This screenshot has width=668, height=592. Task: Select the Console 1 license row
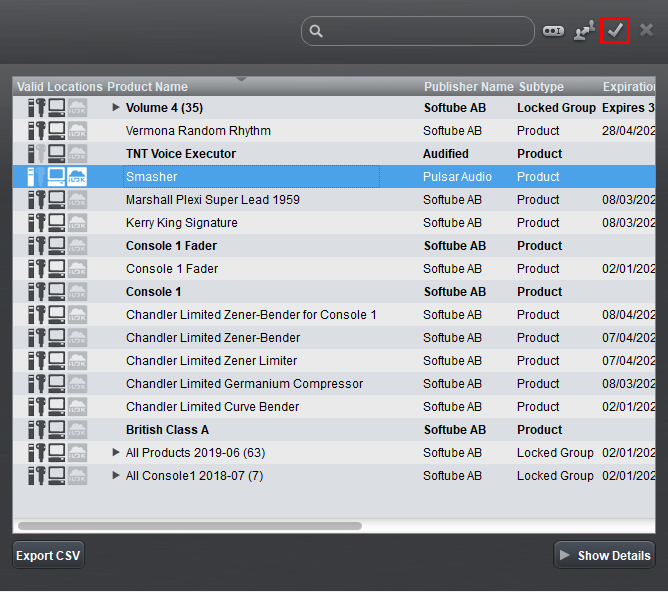[x=334, y=291]
